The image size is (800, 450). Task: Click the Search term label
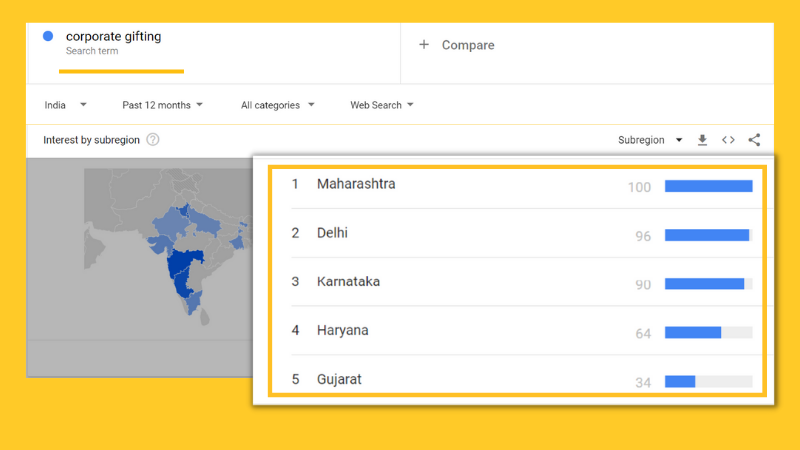coord(92,51)
